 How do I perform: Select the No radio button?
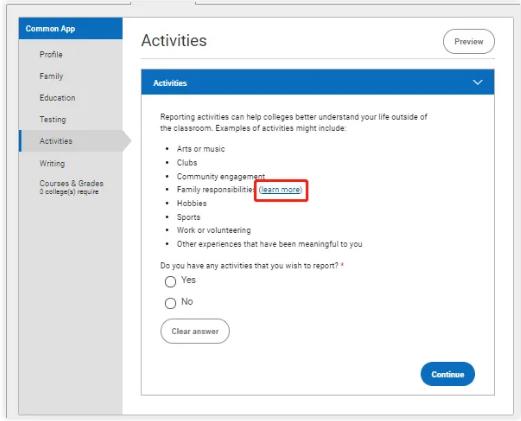pos(170,303)
